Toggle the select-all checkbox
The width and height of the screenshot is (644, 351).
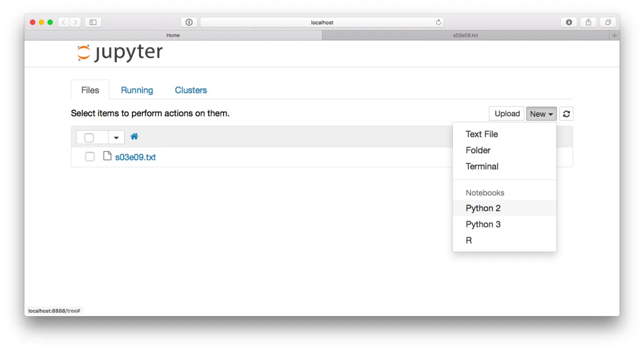pos(89,138)
